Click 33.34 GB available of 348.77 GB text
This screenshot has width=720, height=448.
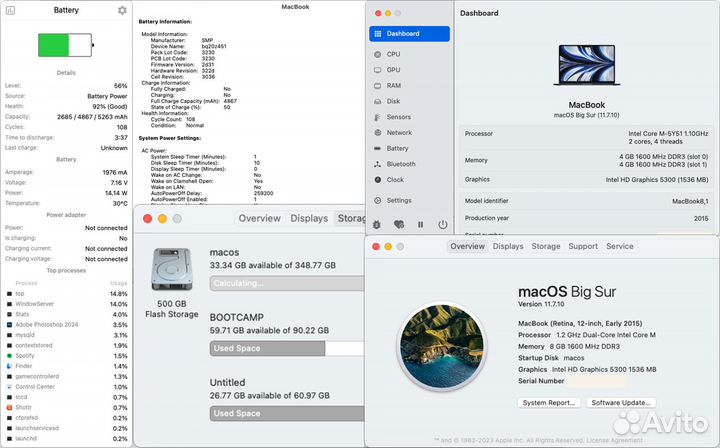point(273,265)
